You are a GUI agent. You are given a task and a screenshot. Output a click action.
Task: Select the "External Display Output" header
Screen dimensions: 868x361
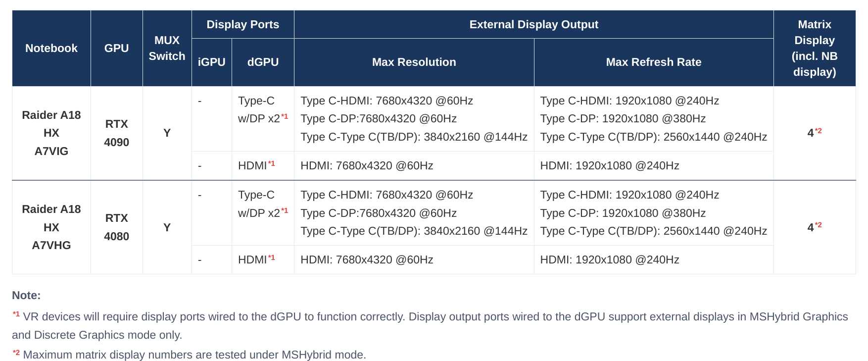click(x=534, y=24)
